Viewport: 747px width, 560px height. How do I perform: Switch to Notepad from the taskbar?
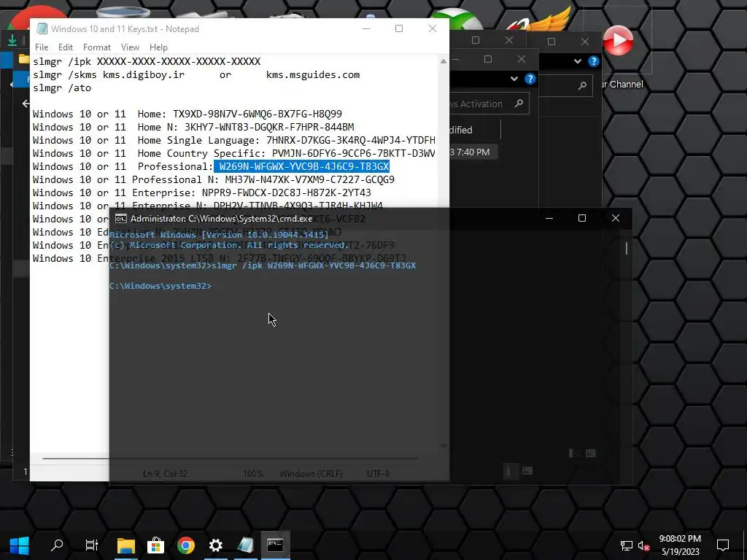click(x=246, y=545)
